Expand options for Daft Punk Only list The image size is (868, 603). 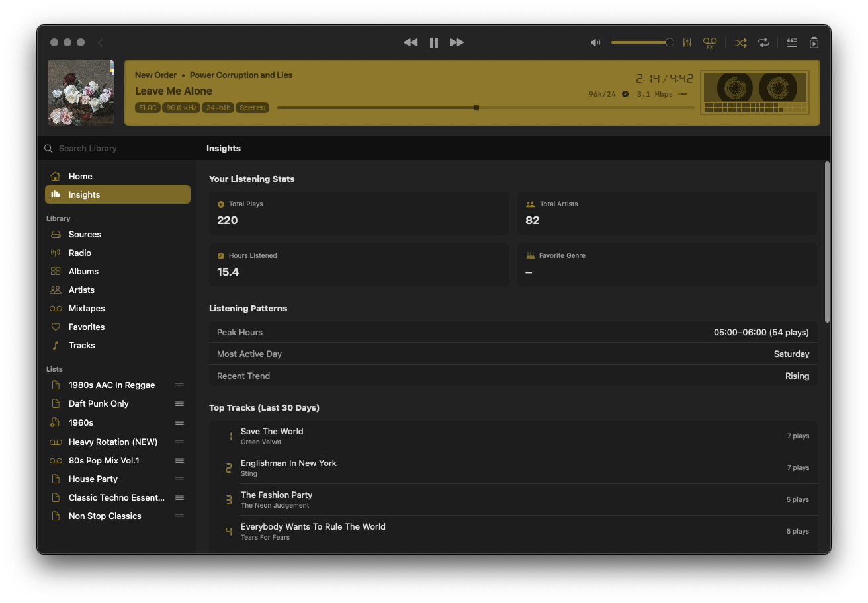coord(179,403)
